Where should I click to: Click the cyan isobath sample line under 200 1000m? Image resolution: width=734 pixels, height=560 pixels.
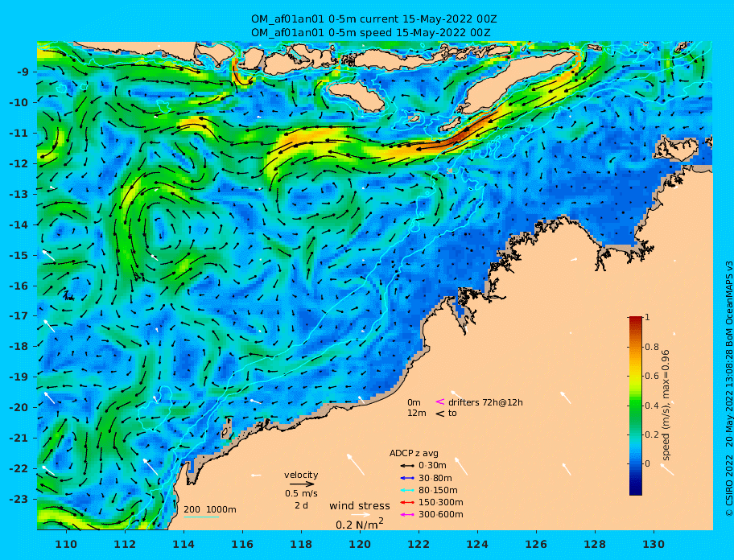(x=201, y=517)
